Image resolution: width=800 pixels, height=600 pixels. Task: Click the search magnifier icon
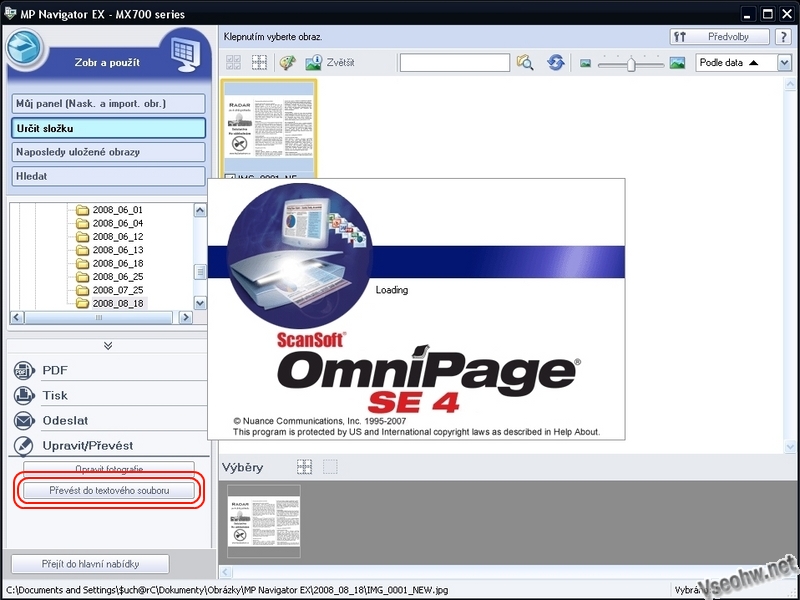tap(525, 63)
